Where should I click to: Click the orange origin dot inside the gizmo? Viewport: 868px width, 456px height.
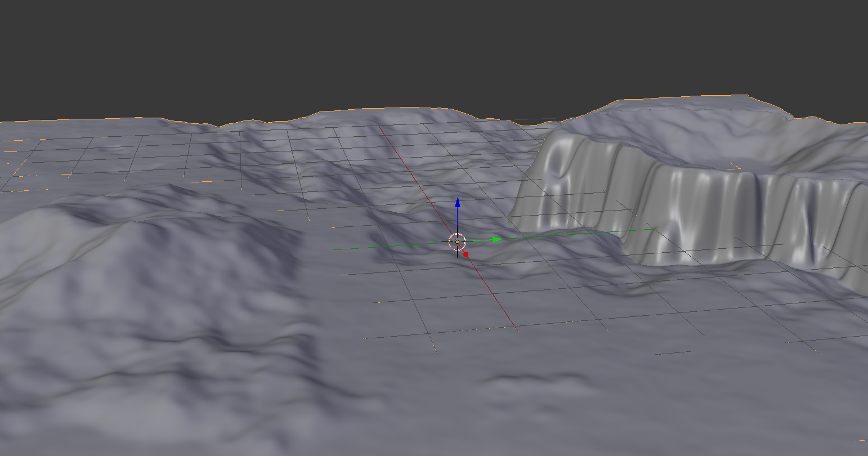click(x=457, y=242)
